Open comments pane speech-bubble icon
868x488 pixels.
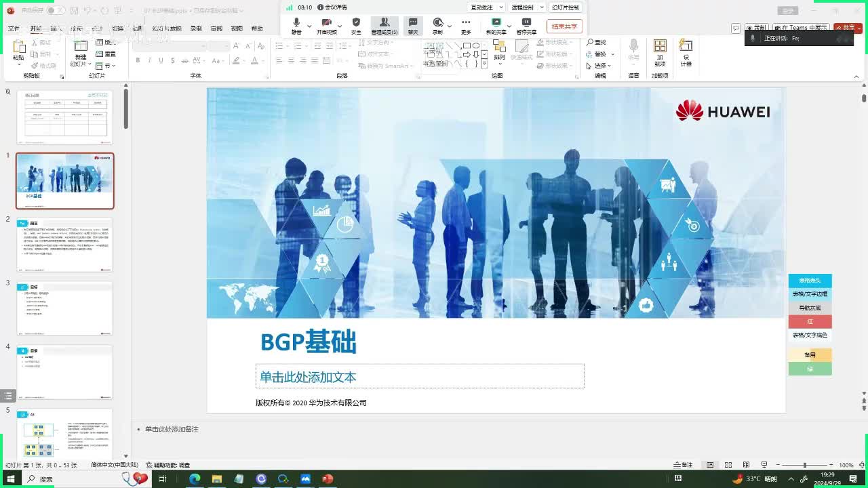click(736, 28)
